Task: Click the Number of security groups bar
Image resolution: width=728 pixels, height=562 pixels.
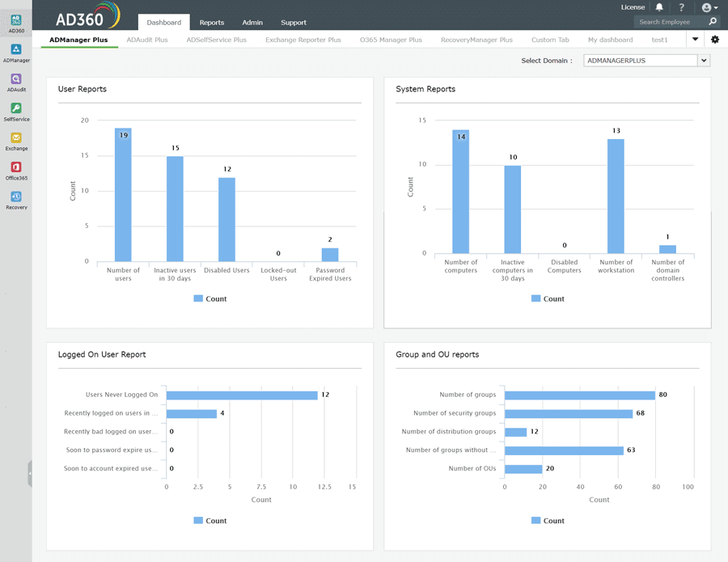Action: point(569,413)
